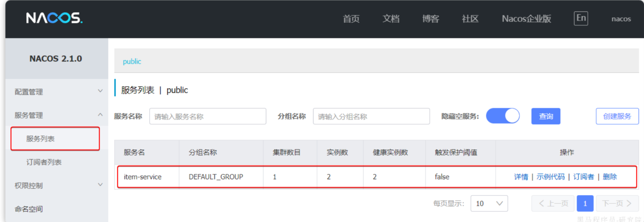This screenshot has height=222, width=644.
Task: Open Nacos企业版 in the top navigation
Action: [526, 19]
